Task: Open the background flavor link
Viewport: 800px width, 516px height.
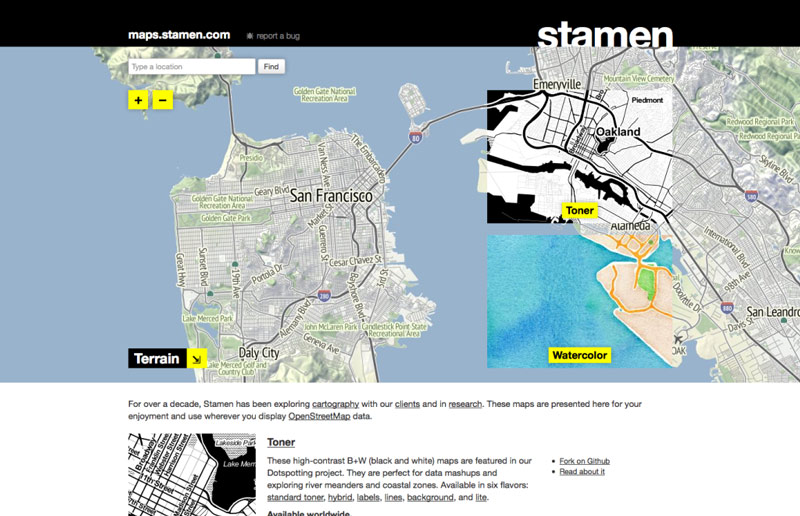Action: [430, 497]
